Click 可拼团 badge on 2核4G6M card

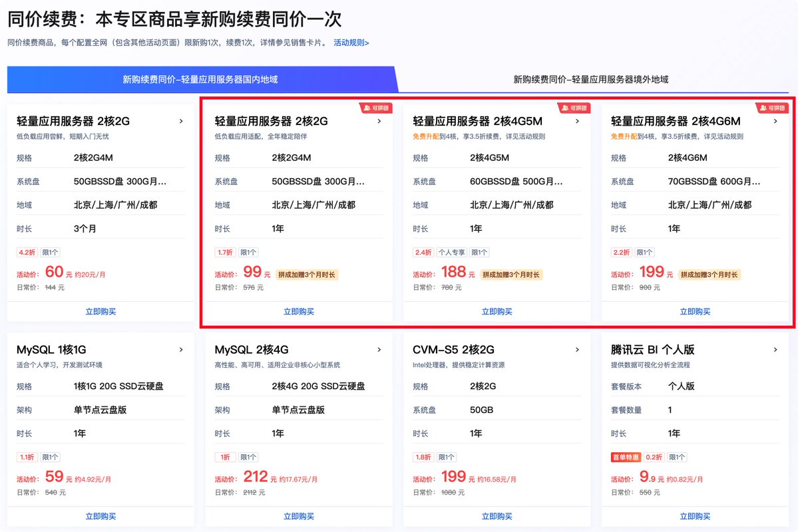[773, 108]
